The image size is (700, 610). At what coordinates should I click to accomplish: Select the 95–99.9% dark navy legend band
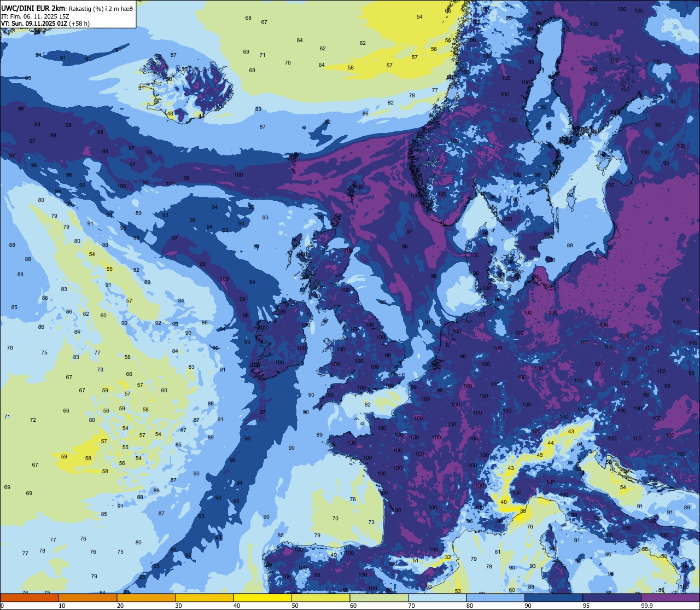[x=612, y=597]
